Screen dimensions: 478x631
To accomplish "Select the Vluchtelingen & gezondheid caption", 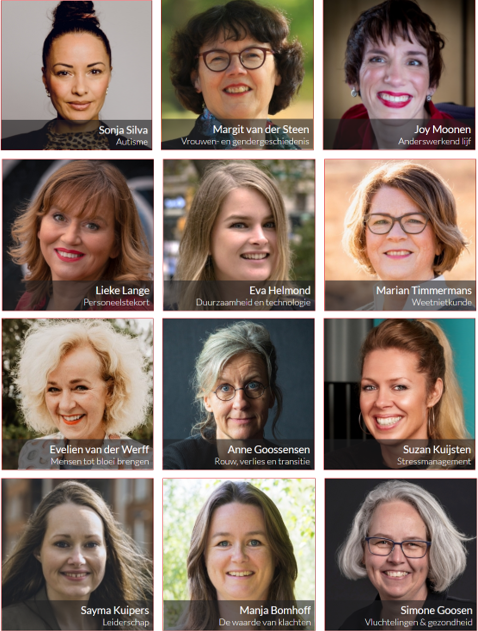I will pos(418,622).
